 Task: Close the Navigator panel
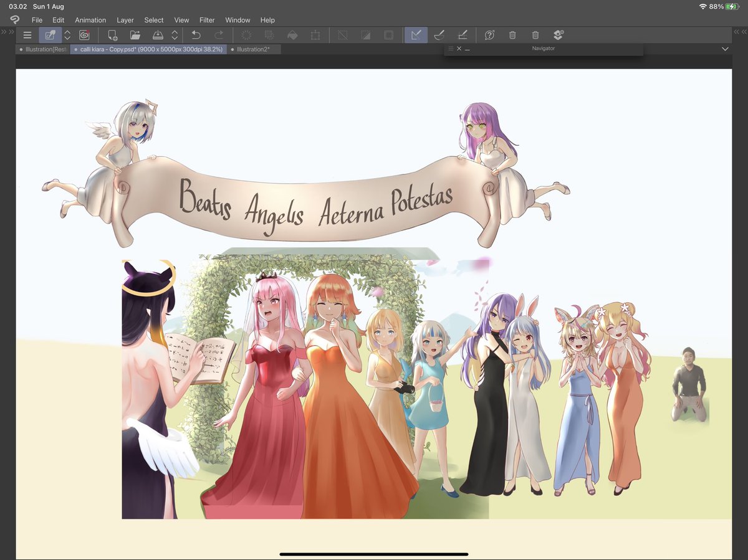point(459,49)
